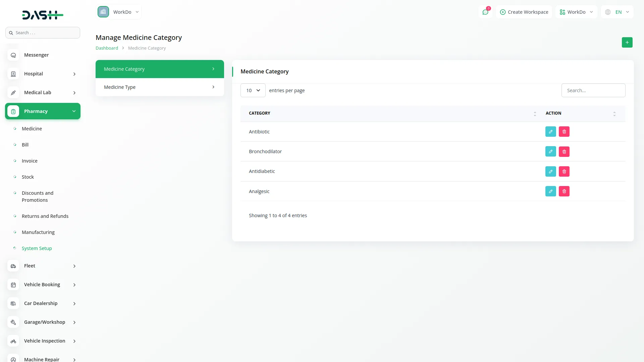Open the Garage/Workshop wrench icon
Image resolution: width=644 pixels, height=362 pixels.
click(x=13, y=322)
